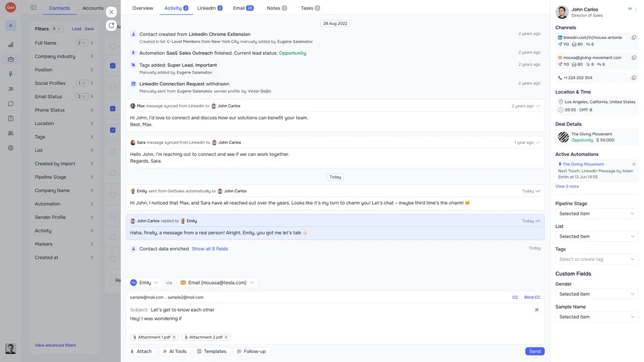Viewport: 644px width, 362px height.
Task: Open John Carlos profile photo
Action: 562,12
